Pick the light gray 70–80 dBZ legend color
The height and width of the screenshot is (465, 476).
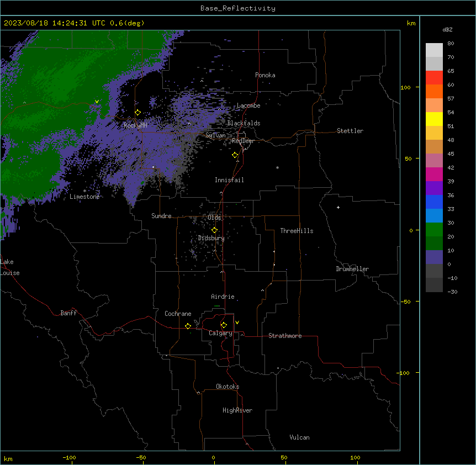tap(434, 50)
